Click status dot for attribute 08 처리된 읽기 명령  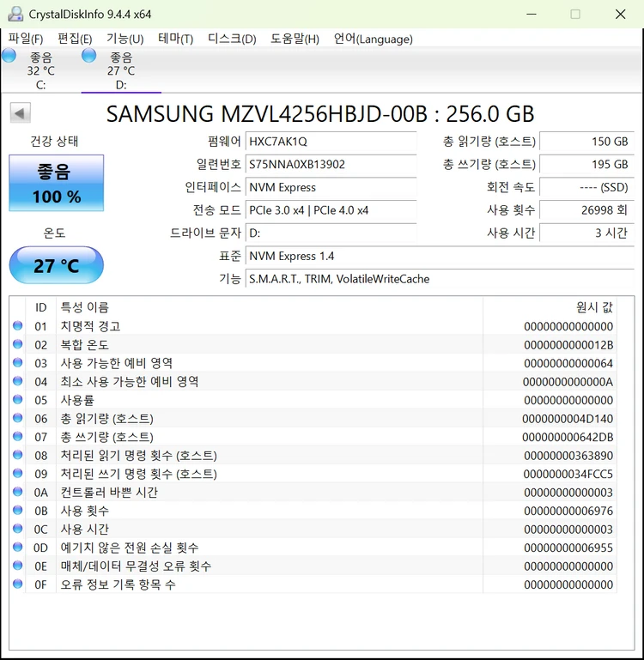[x=18, y=455]
